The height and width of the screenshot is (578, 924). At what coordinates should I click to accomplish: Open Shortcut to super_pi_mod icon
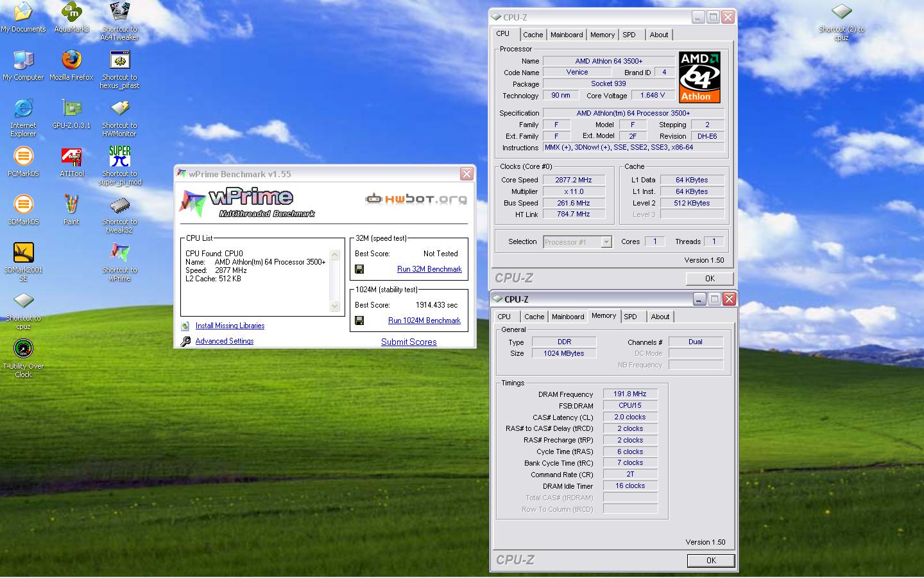[x=119, y=166]
